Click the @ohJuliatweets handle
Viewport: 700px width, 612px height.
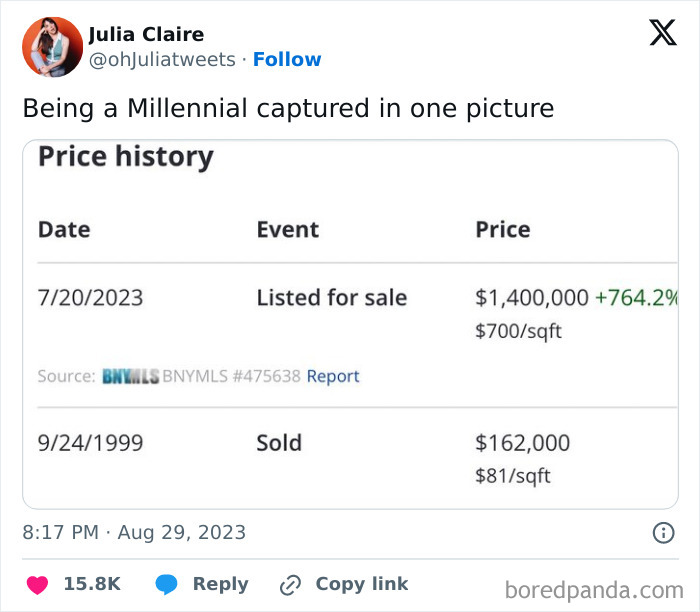[162, 59]
